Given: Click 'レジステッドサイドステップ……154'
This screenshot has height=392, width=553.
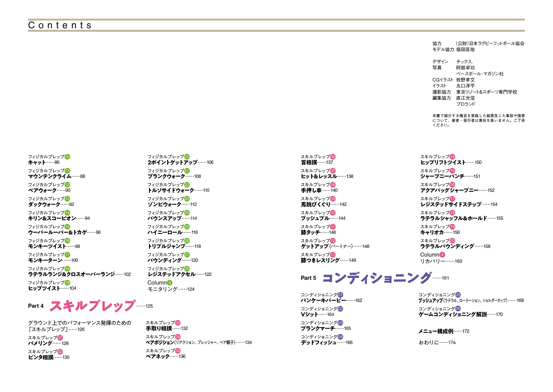Looking at the screenshot, I should (x=459, y=204).
